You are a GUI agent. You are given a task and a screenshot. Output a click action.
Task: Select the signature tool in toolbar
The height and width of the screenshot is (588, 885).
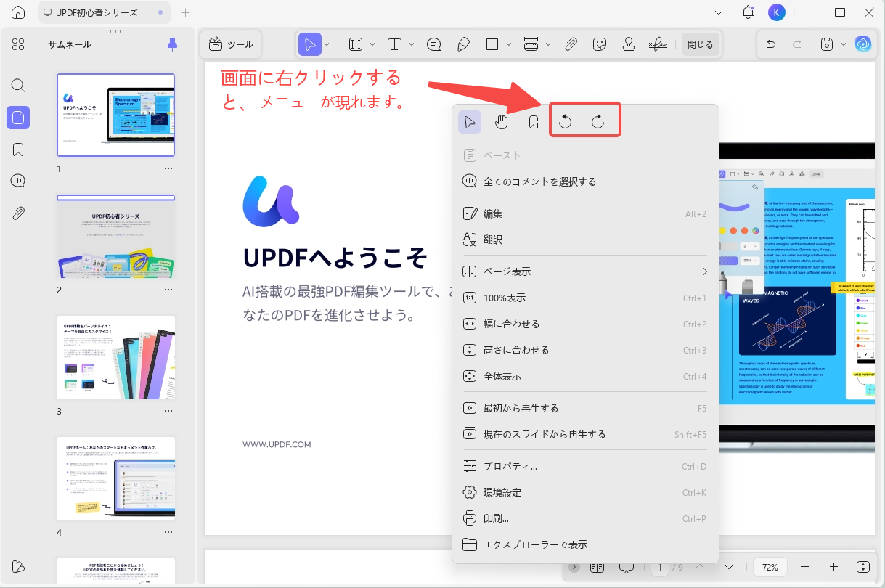(x=658, y=44)
